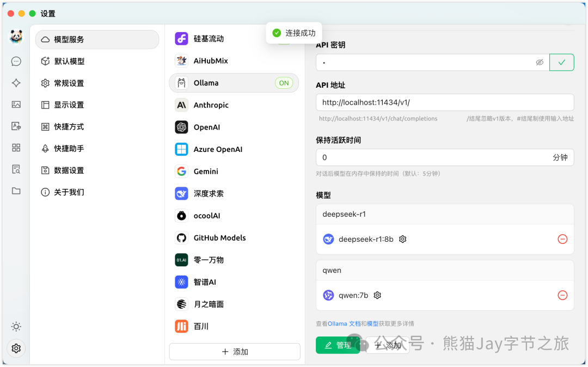Click the deepseek-r1 group header
This screenshot has width=588, height=367.
pyautogui.click(x=445, y=214)
